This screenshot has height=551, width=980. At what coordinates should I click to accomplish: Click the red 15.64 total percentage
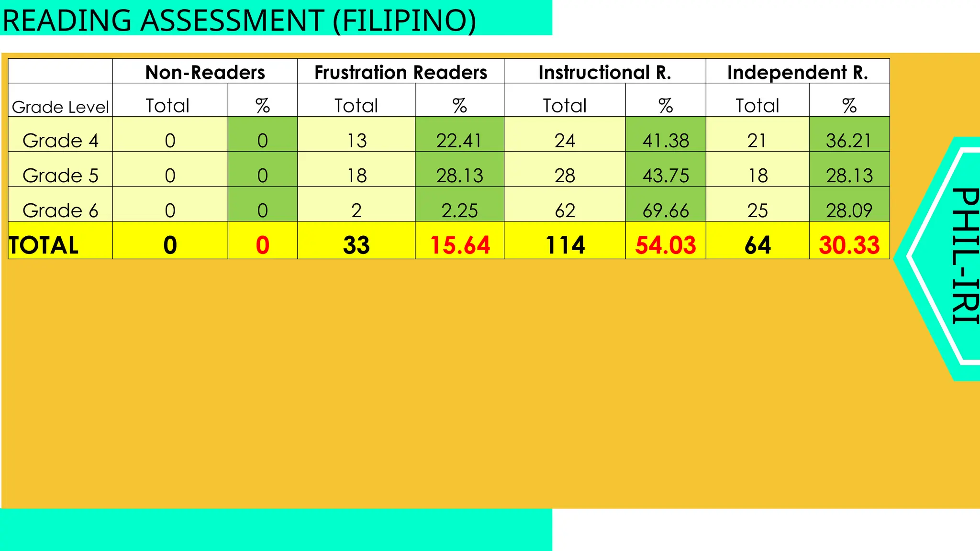459,245
